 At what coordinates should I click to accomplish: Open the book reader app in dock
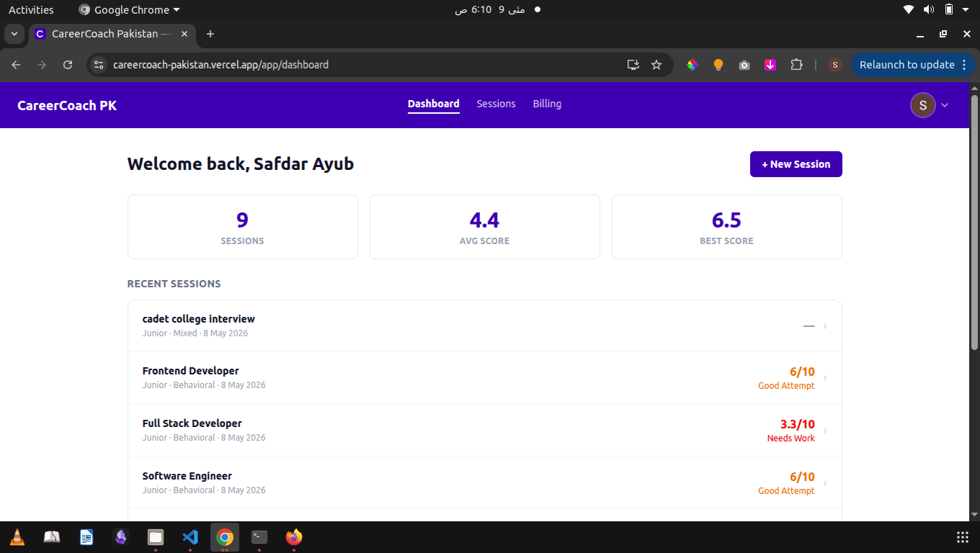[52, 537]
